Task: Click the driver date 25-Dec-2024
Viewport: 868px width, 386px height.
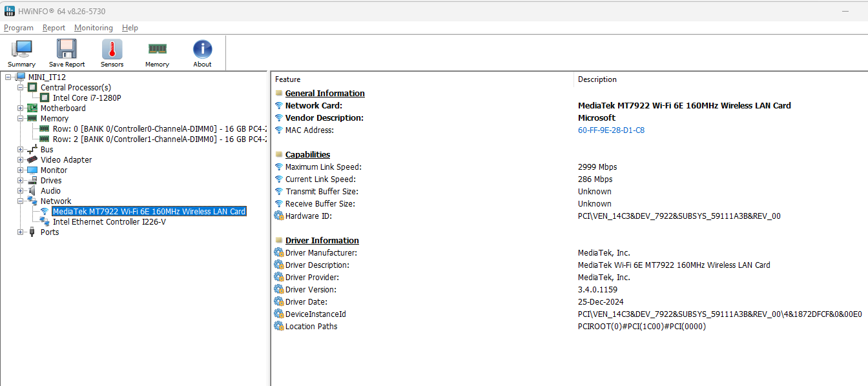Action: click(601, 302)
